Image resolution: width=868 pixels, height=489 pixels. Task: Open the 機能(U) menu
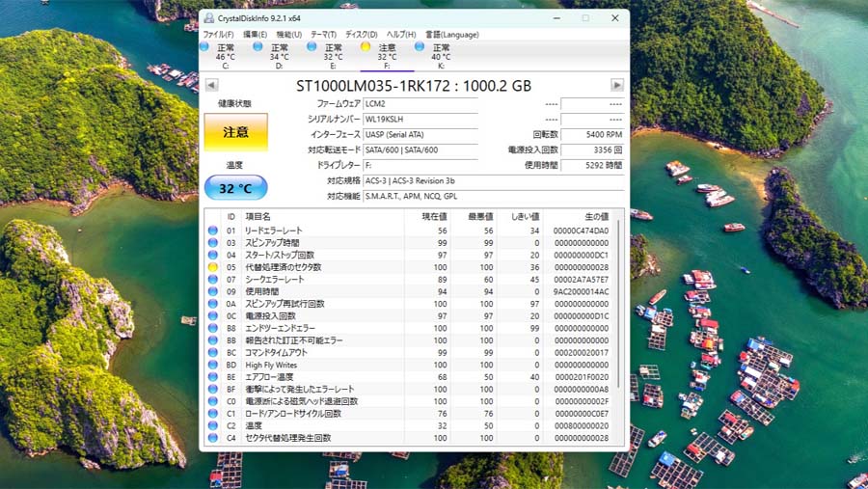(289, 35)
